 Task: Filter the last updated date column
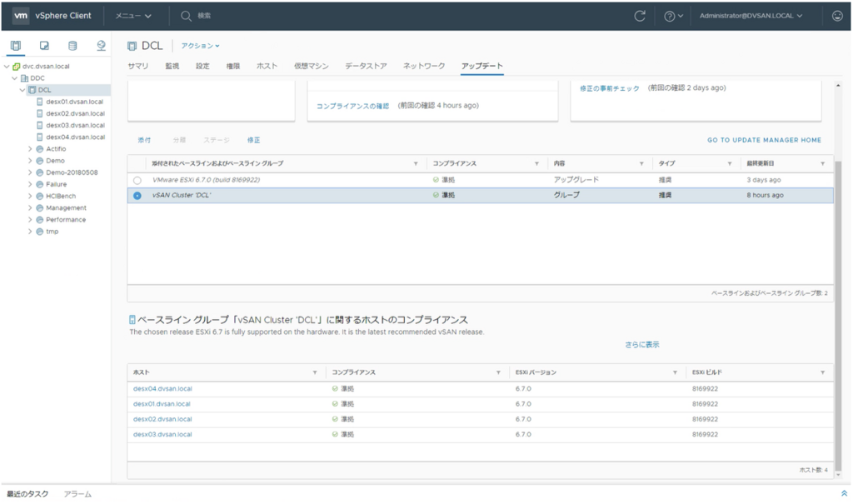822,163
